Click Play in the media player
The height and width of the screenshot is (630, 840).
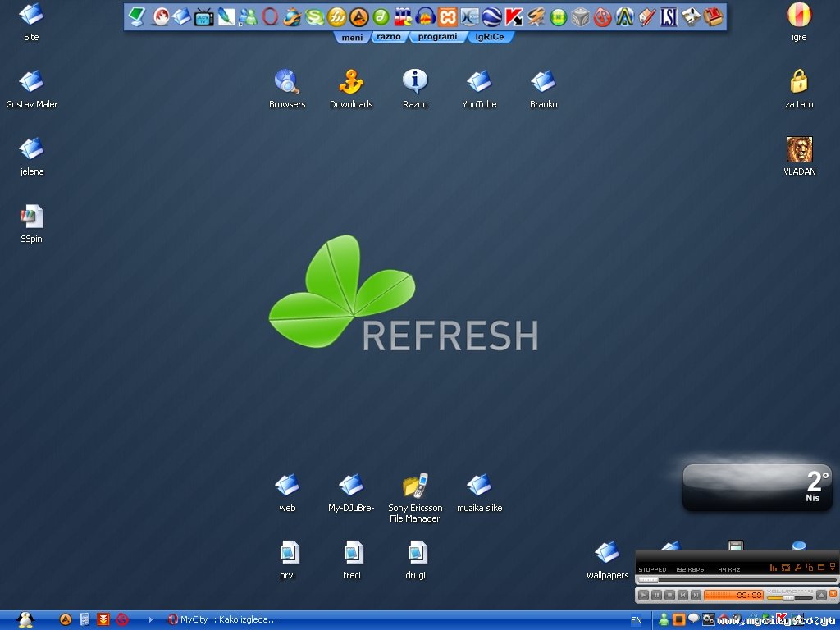coord(643,595)
